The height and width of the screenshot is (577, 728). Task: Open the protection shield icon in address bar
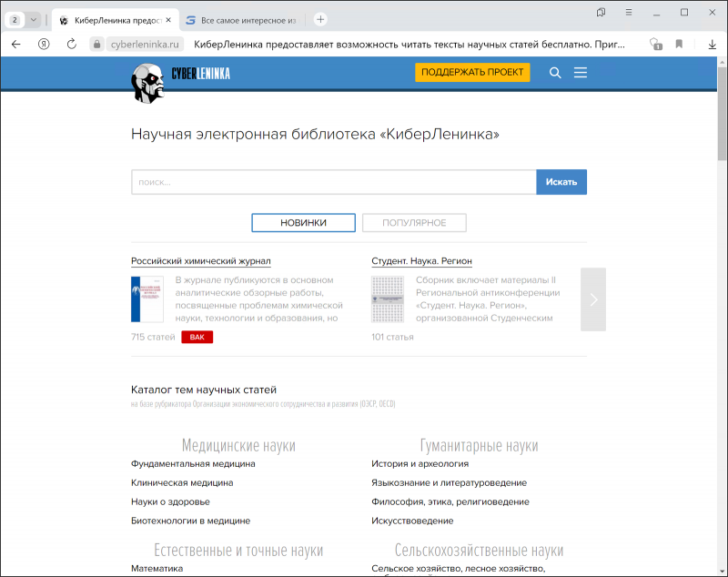coord(655,44)
